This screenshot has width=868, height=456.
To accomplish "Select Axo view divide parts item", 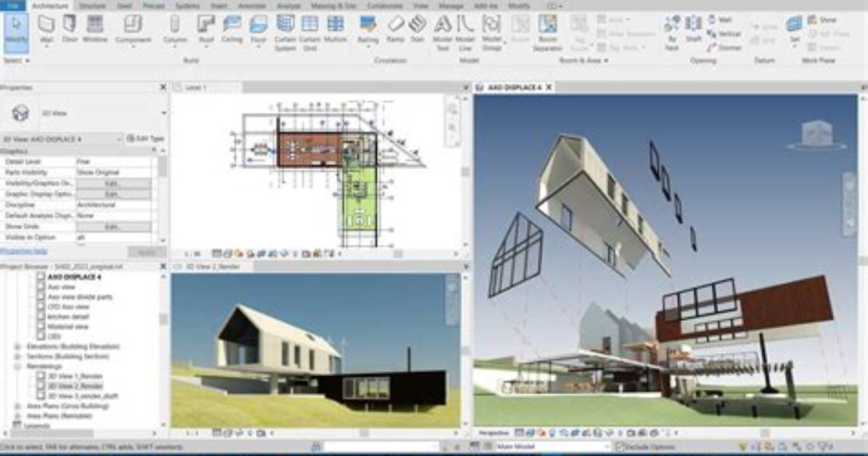I will click(x=80, y=297).
